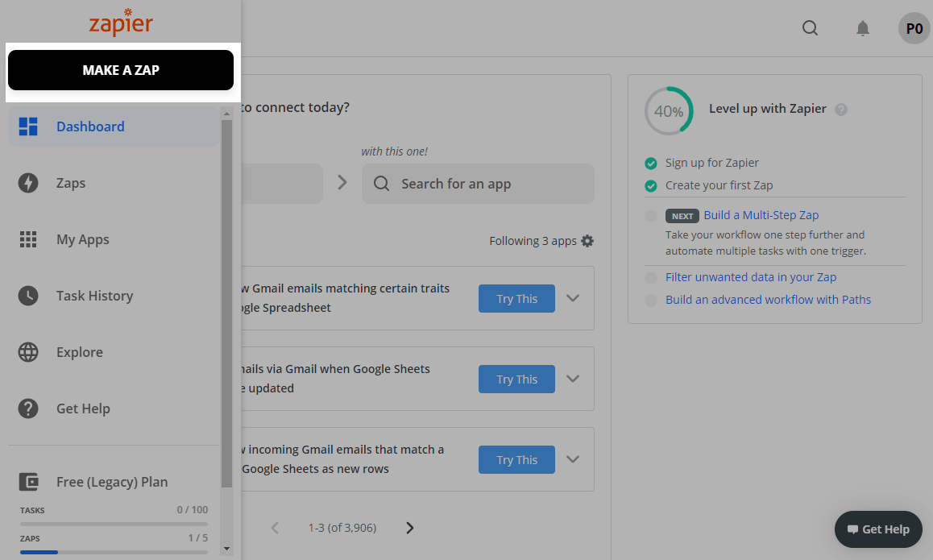Click the Zaps usage progress bar

(x=114, y=552)
